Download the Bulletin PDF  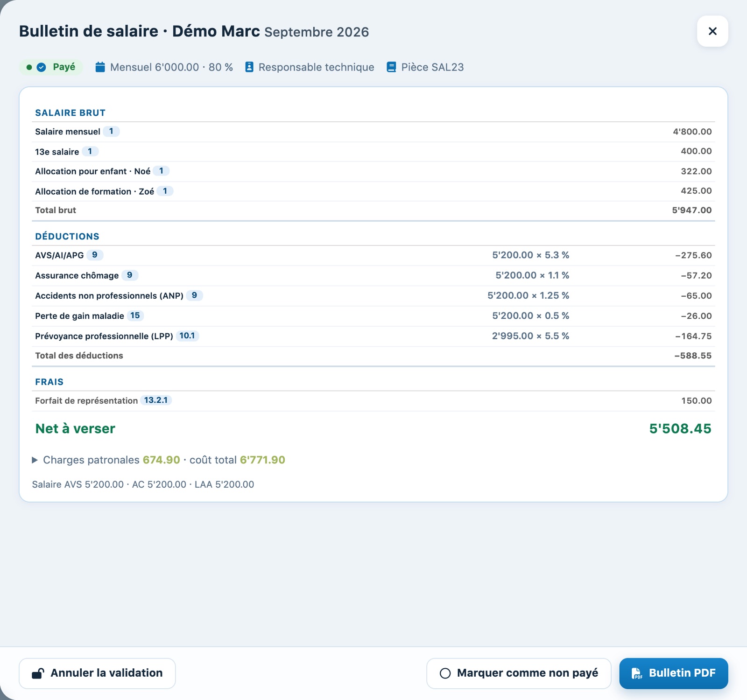(x=674, y=673)
